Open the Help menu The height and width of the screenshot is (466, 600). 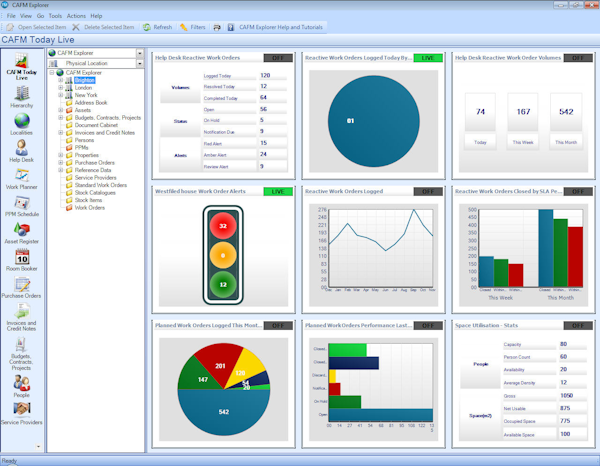[x=96, y=16]
